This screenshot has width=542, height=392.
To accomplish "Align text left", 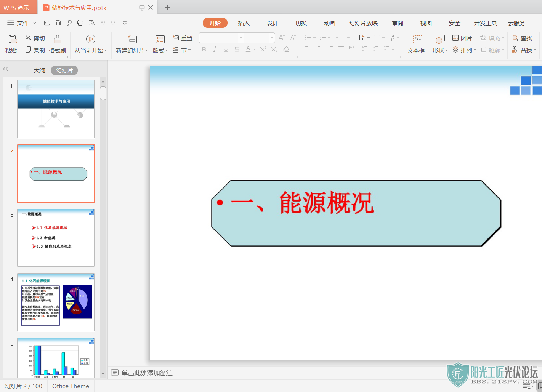I will [x=308, y=49].
